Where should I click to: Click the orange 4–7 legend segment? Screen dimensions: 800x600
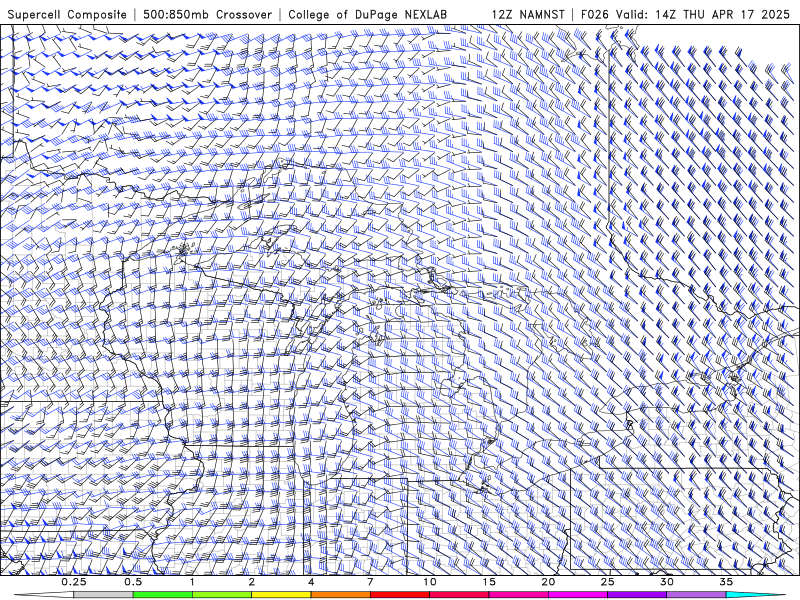point(340,595)
